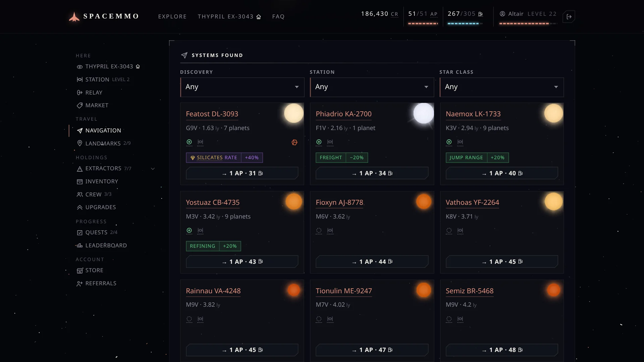644x362 pixels.
Task: Click the undiscovered dashed circle on Fioxyn AJ-8778 card
Action: [x=319, y=231]
